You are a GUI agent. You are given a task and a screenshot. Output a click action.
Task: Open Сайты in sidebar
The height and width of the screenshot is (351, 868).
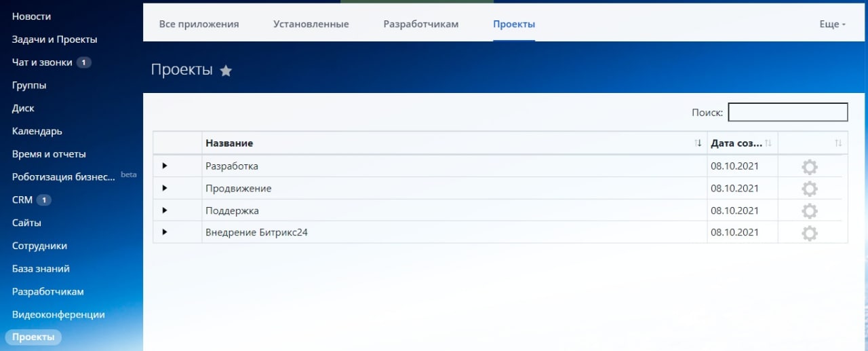tap(26, 223)
